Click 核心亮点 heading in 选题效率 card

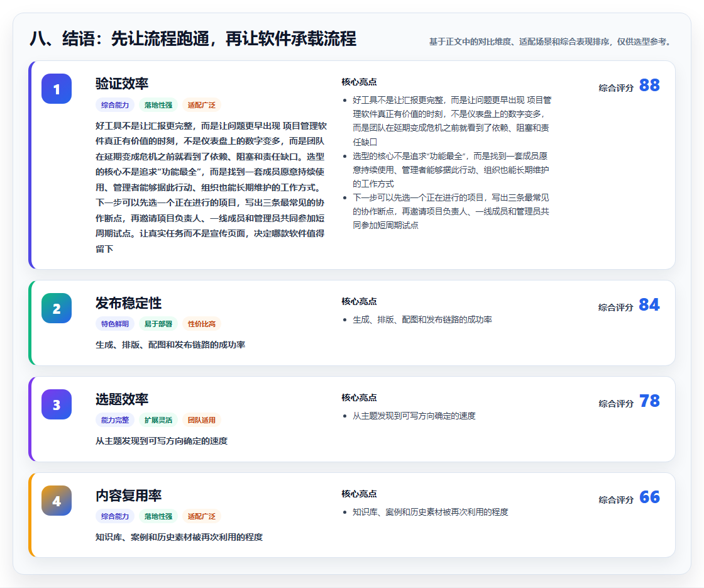(x=359, y=397)
